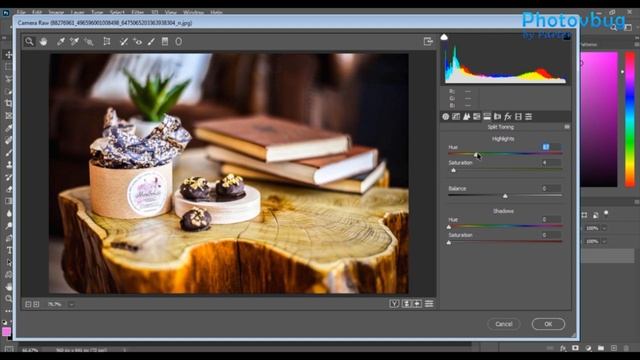640x360 pixels.
Task: Click the Cancel button
Action: 504,324
